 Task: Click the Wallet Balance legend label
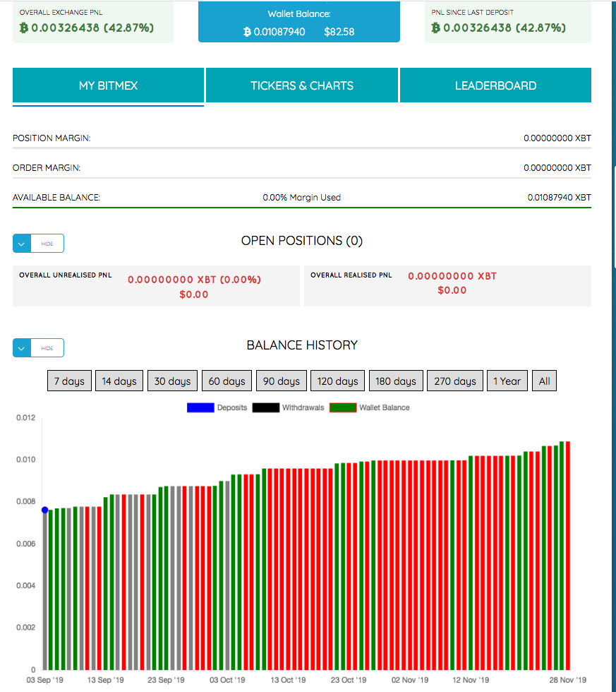point(384,408)
